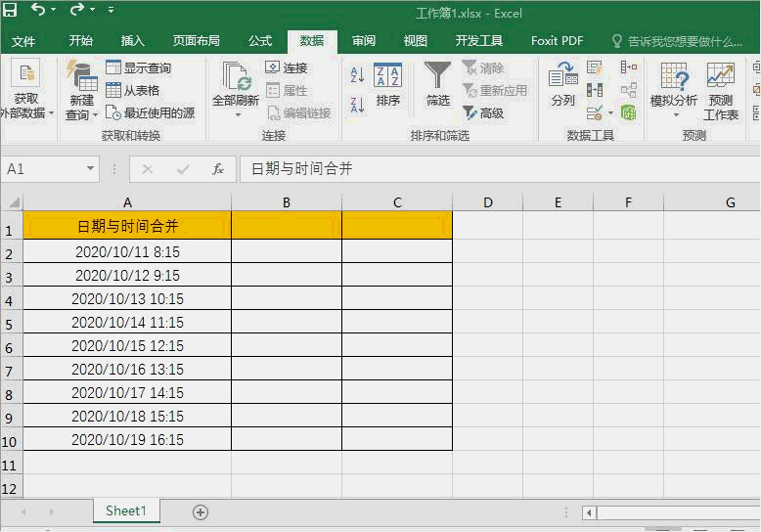
Task: Click the formula bar text 日期与时间合并
Action: pos(302,169)
